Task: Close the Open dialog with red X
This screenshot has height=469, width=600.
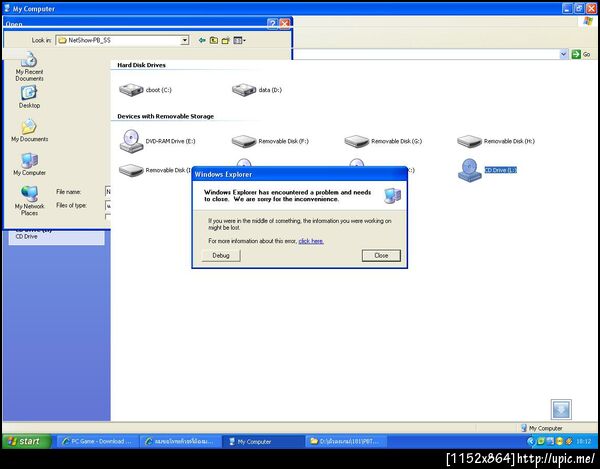Action: 284,24
